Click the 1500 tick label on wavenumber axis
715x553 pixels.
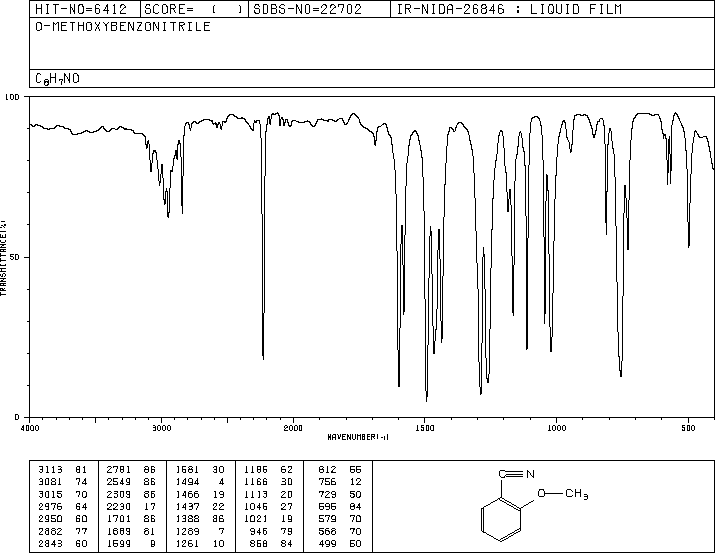tap(425, 428)
